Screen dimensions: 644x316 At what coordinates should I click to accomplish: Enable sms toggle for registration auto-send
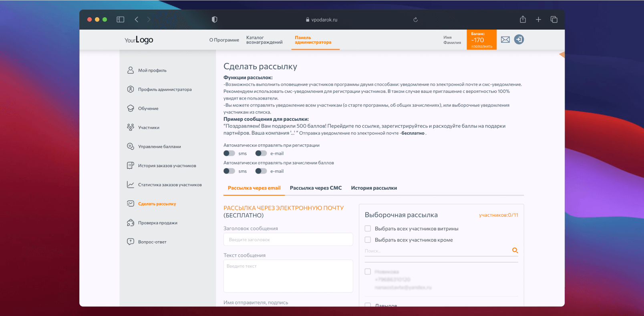tap(229, 153)
